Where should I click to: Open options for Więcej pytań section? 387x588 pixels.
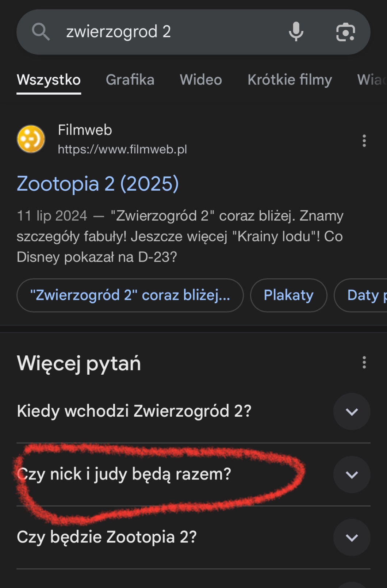point(364,363)
